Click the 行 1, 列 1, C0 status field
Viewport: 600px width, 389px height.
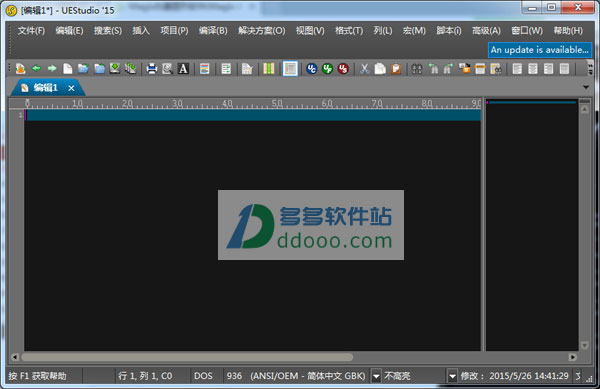click(x=145, y=376)
